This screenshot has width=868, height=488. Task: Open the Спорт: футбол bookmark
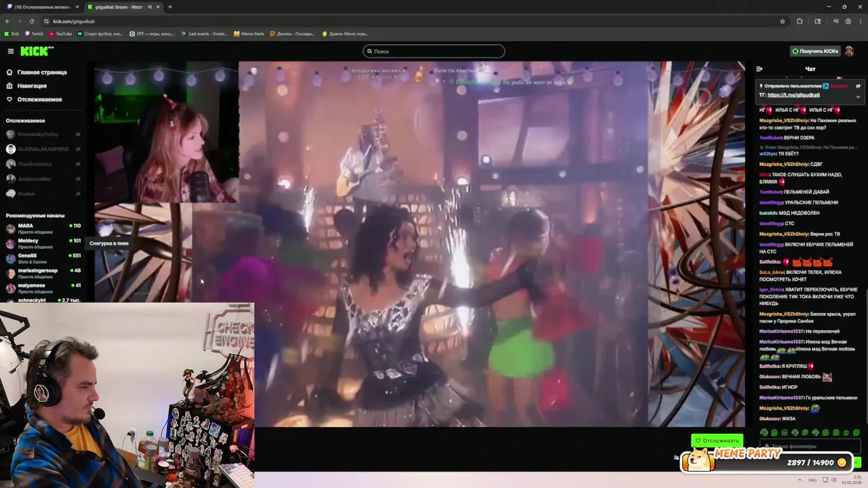pos(100,33)
